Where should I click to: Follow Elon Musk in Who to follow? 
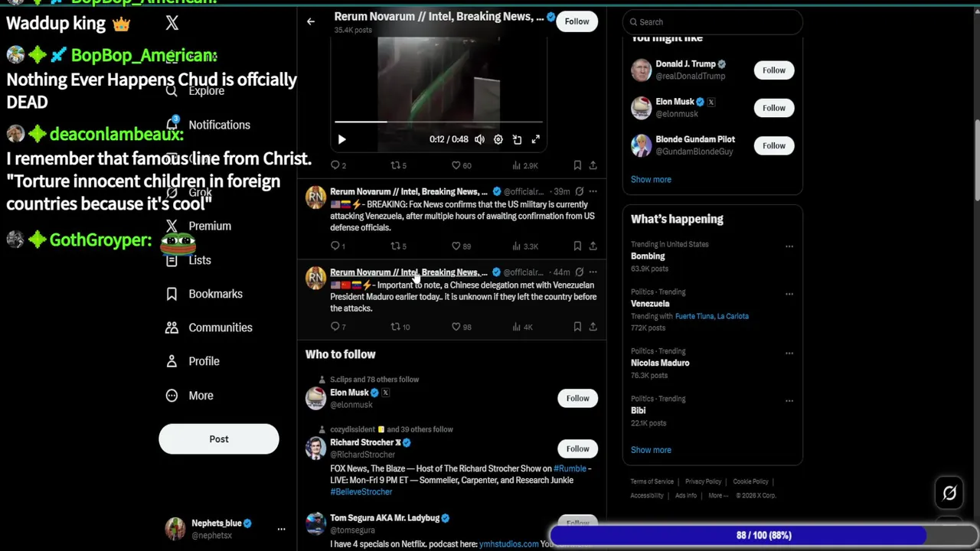tap(578, 398)
